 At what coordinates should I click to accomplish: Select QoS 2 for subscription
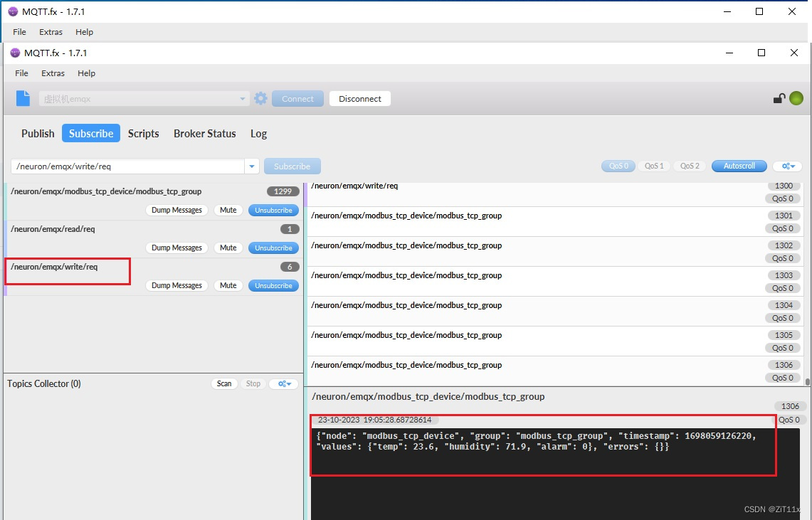click(690, 166)
